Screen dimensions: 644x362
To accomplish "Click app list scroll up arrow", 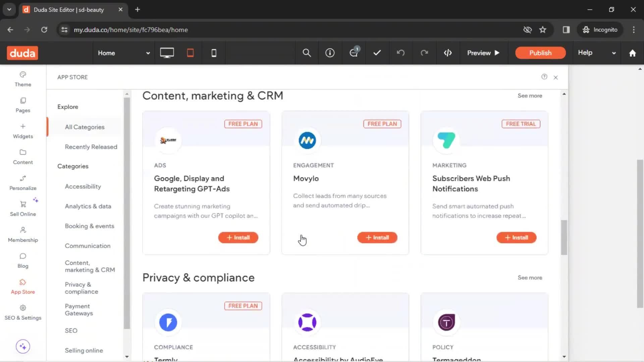I will click(x=564, y=94).
